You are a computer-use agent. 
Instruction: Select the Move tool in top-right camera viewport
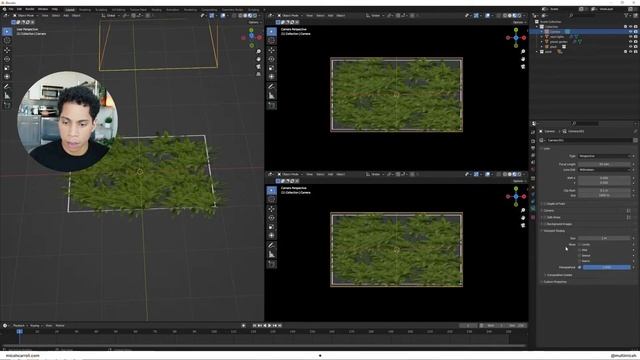coord(271,50)
